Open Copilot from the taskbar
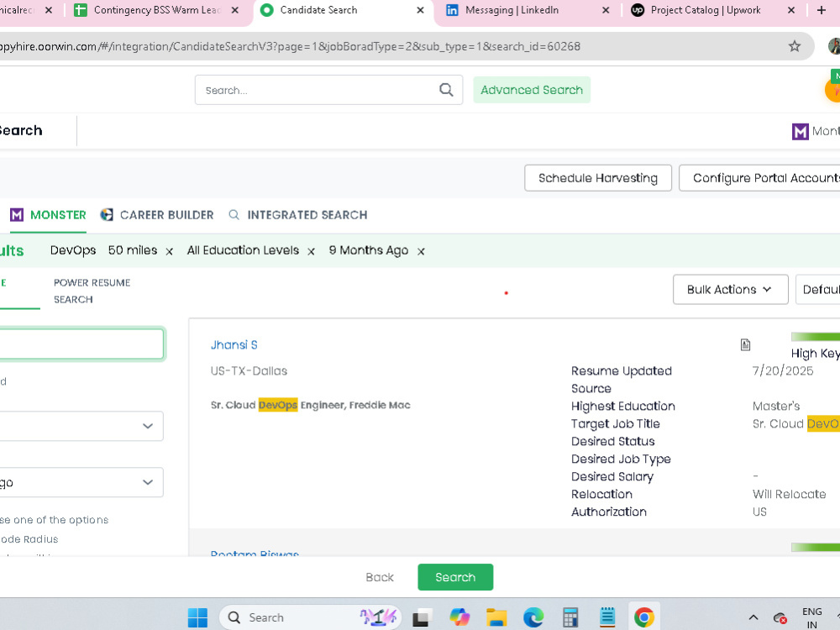Screen dimensions: 840x630 coord(459,617)
